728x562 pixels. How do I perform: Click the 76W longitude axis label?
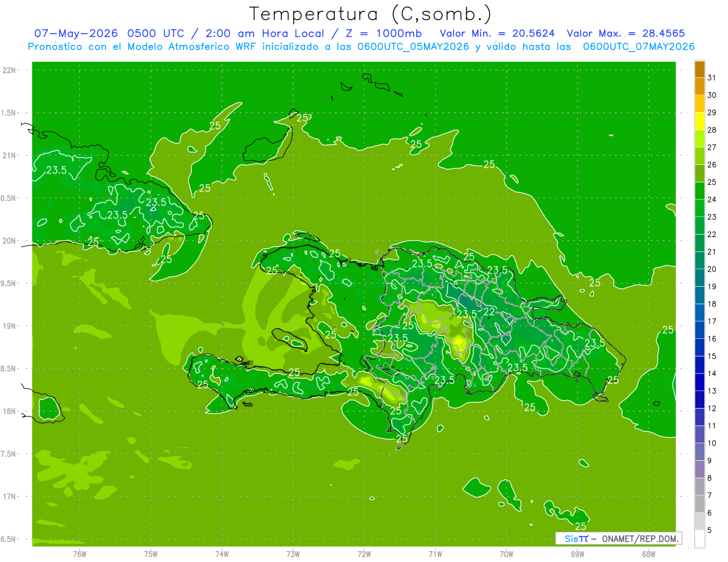click(79, 553)
